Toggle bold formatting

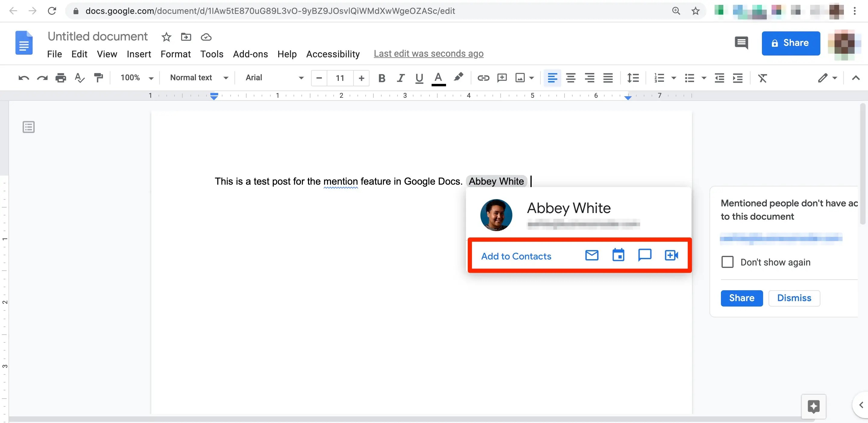click(382, 78)
